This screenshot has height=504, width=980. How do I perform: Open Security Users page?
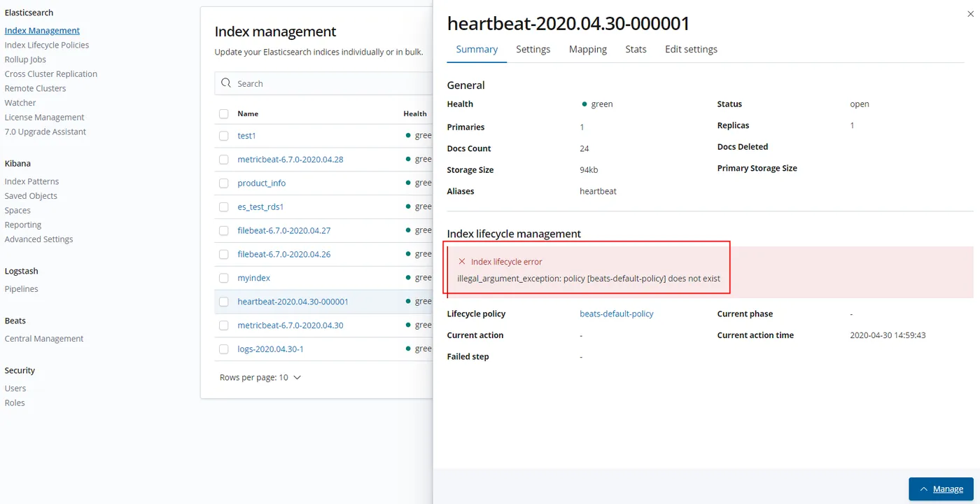click(x=15, y=388)
